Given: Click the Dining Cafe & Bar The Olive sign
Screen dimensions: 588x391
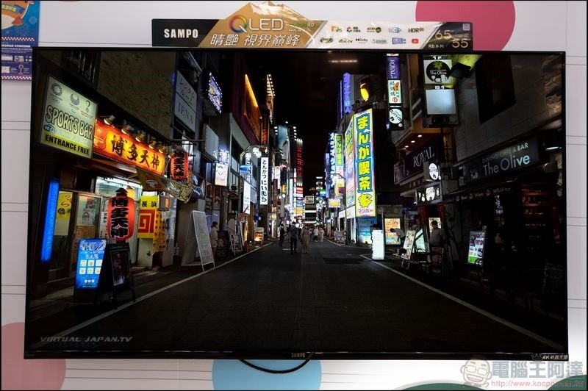Looking at the screenshot, I should coord(501,161).
